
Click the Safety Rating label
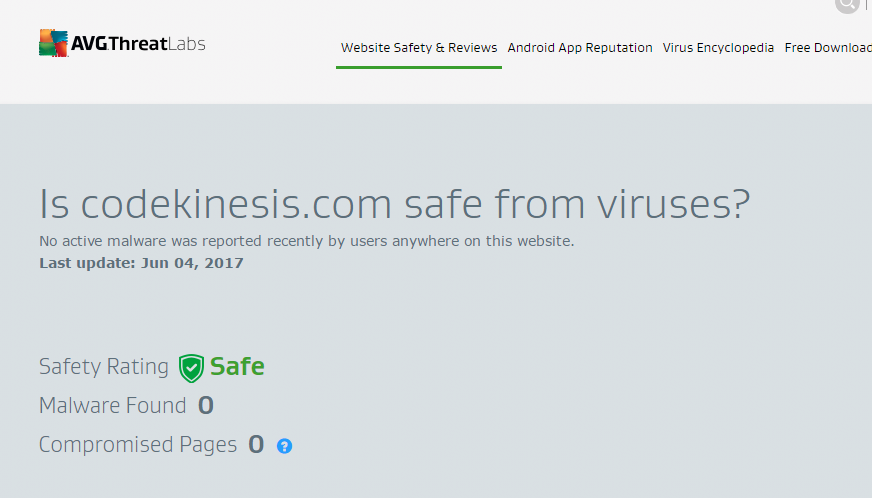click(103, 367)
